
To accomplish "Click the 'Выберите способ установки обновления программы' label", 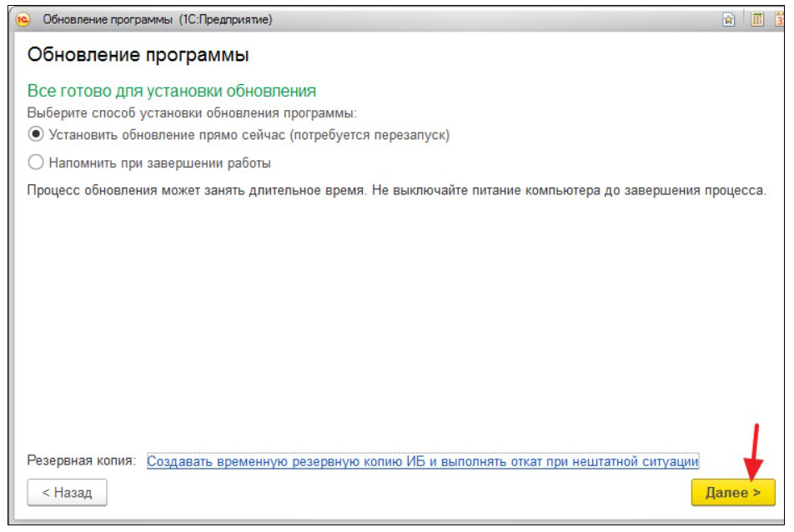I will pos(198,112).
